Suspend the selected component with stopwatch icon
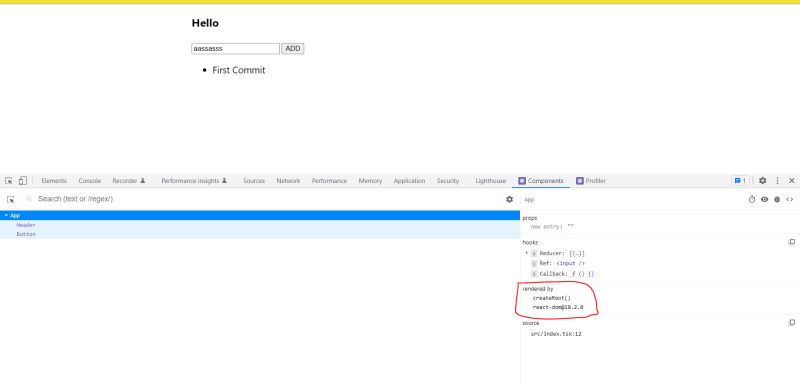This screenshot has height=384, width=800. (x=752, y=199)
